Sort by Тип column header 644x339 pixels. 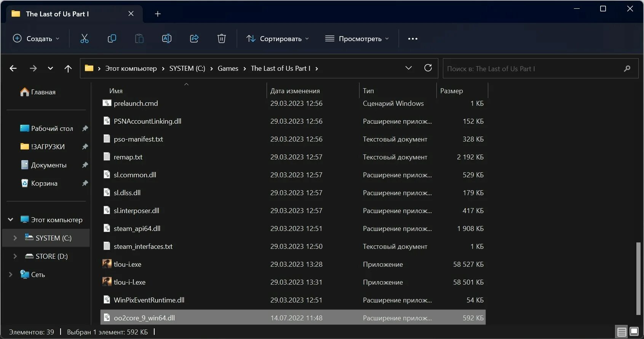coord(368,91)
